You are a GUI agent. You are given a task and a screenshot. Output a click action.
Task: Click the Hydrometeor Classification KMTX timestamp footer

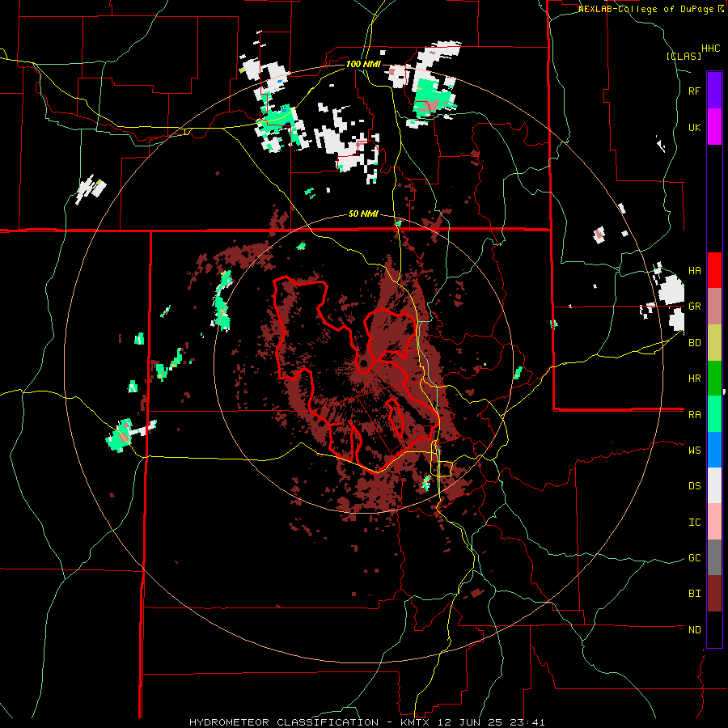[366, 722]
